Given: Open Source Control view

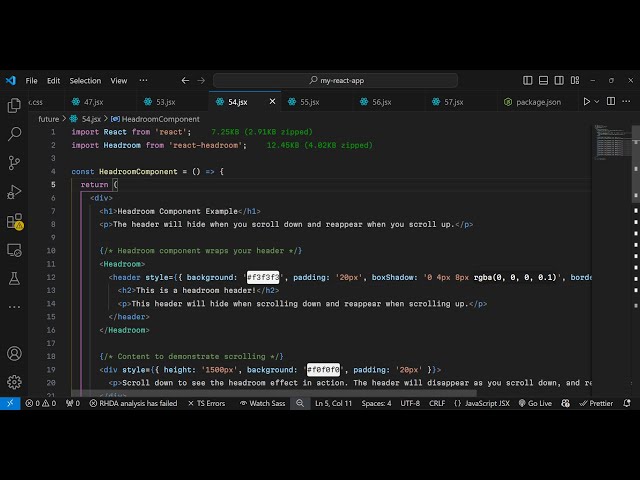Looking at the screenshot, I should coord(14,162).
